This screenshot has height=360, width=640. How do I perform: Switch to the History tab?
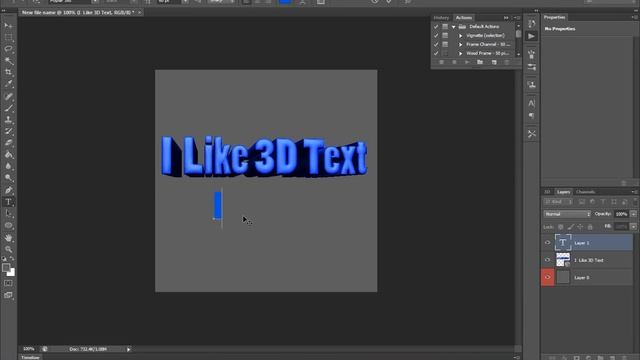pyautogui.click(x=441, y=18)
